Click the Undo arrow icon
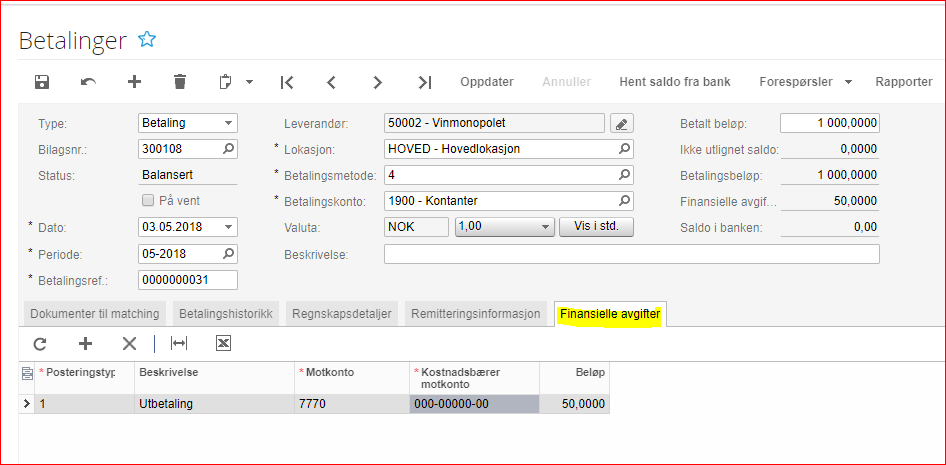 [88, 82]
